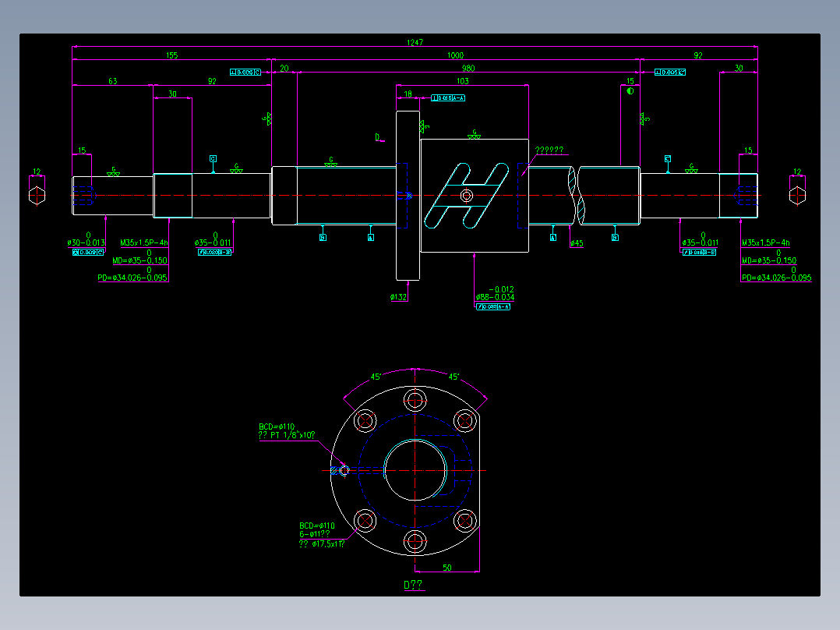
Task: Click the '?? PT 1/8"x10?' note
Action: [x=287, y=435]
